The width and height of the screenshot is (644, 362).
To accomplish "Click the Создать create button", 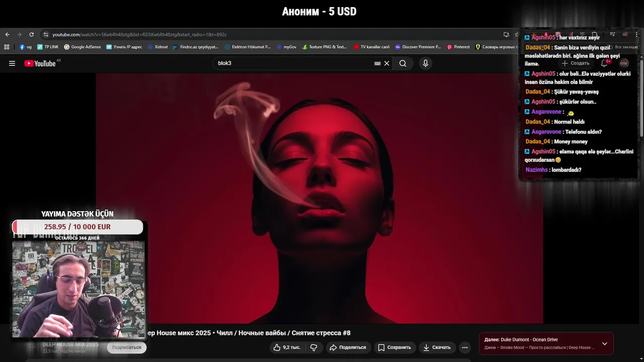I will [576, 63].
